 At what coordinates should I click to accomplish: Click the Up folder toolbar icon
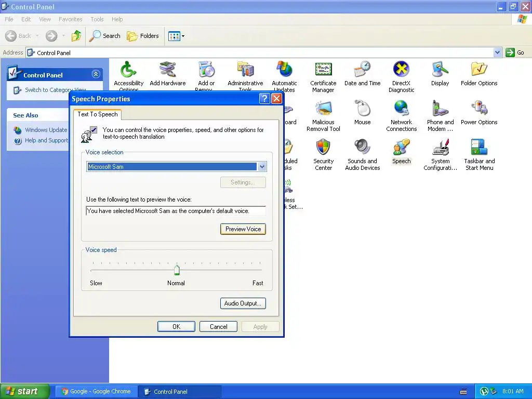click(76, 36)
